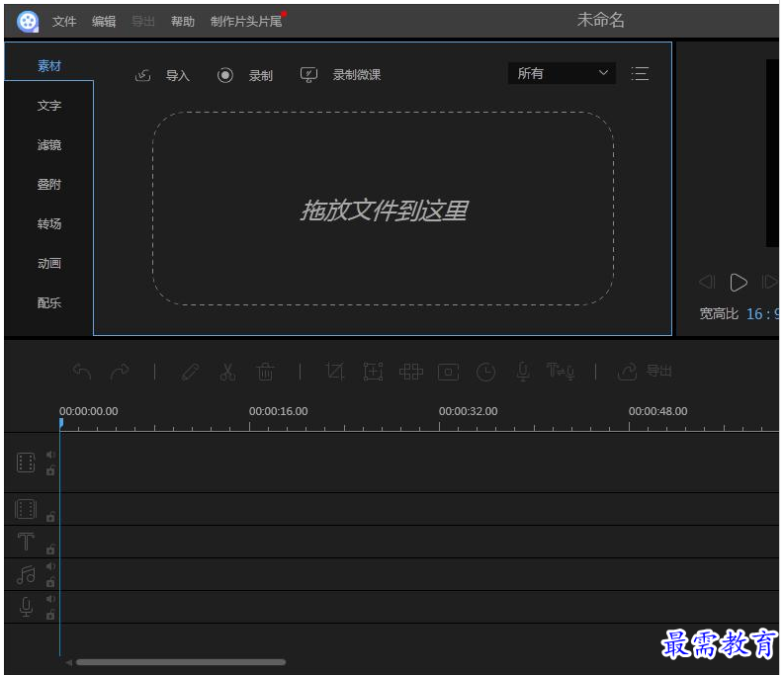Switch to the 滤镜 tab
The height and width of the screenshot is (675, 784).
(49, 144)
